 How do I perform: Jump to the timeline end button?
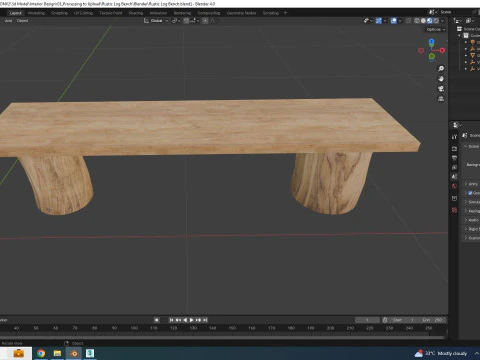click(x=205, y=320)
